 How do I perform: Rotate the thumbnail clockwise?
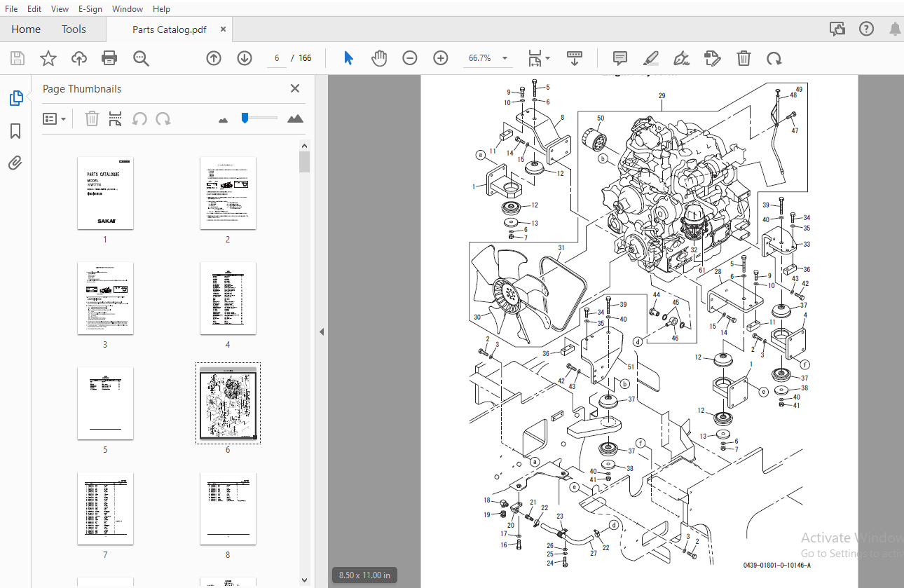tap(163, 119)
